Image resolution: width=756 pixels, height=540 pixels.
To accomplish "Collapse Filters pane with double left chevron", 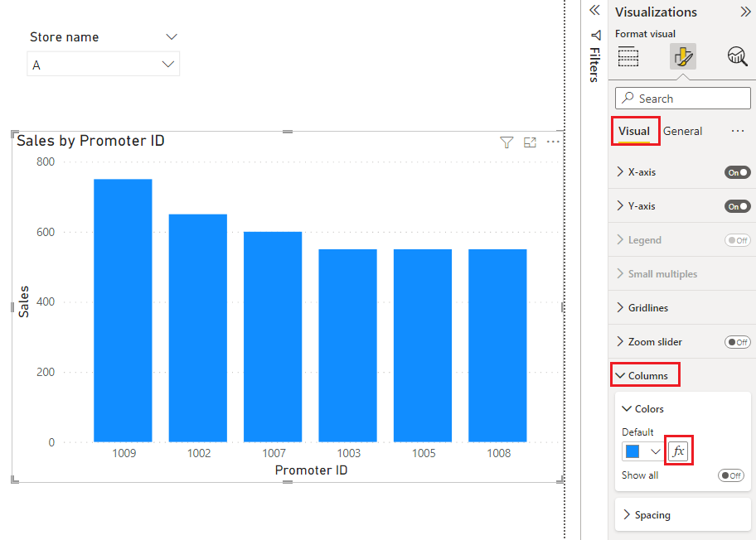I will [594, 10].
